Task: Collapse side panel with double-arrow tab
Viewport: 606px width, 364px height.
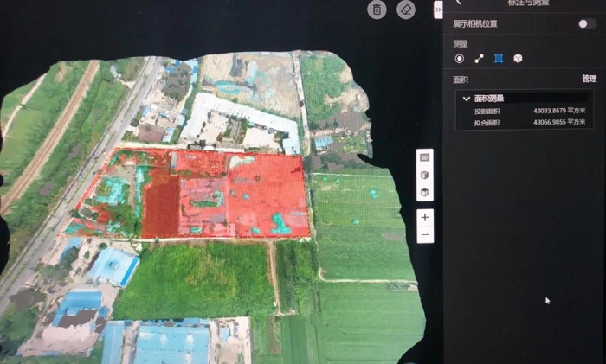Action: (438, 10)
